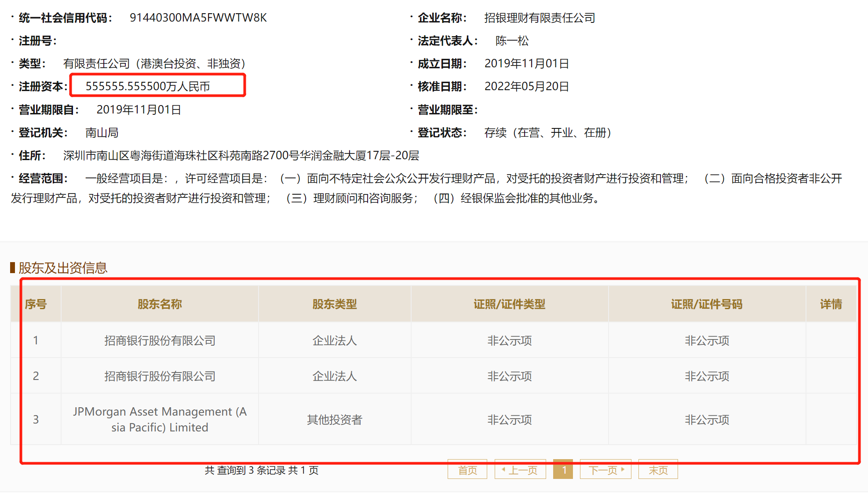This screenshot has height=493, width=868.
Task: Click the 股东类型 column header
Action: click(334, 304)
